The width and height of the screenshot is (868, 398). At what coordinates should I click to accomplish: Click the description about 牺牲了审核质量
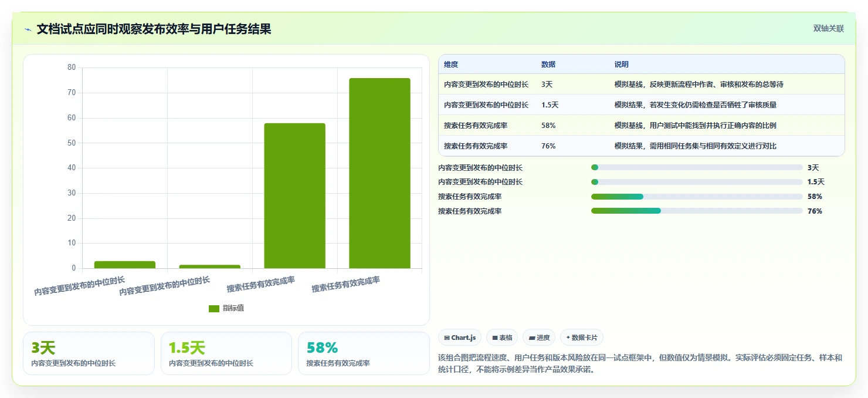[x=696, y=104]
